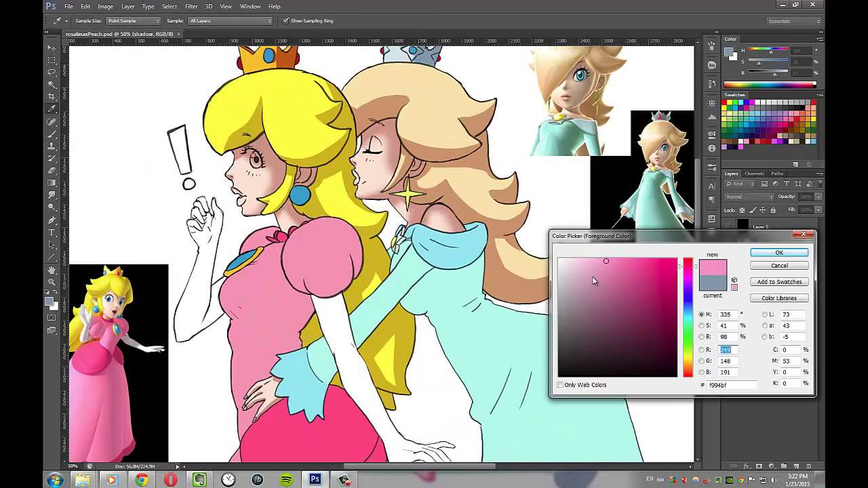Viewport: 868px width, 488px height.
Task: Click the Add to Swatches button
Action: coord(779,282)
